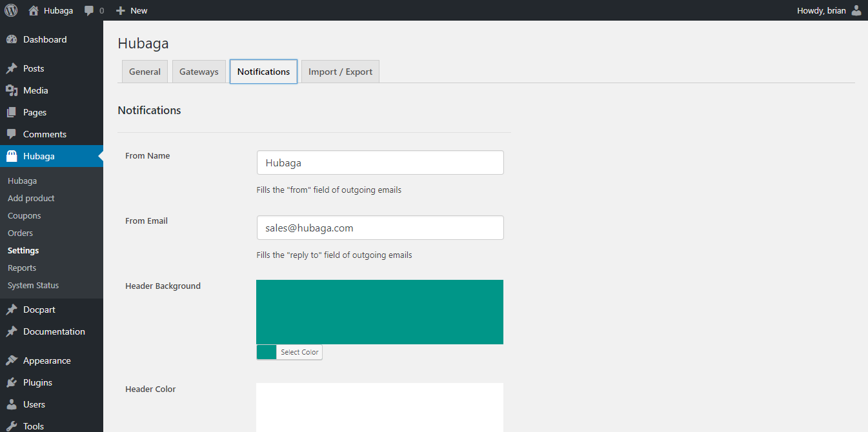Click the From Name field label
This screenshot has height=432, width=868.
pos(148,155)
